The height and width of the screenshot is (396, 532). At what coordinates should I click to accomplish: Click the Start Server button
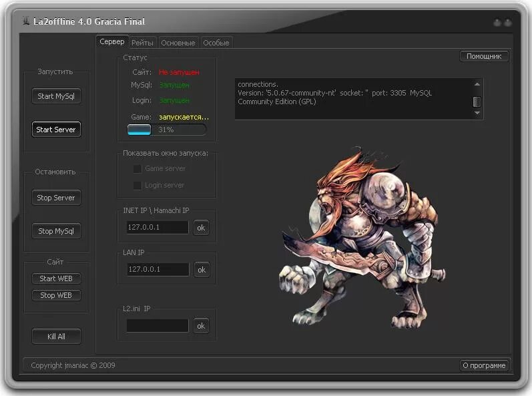pos(56,130)
